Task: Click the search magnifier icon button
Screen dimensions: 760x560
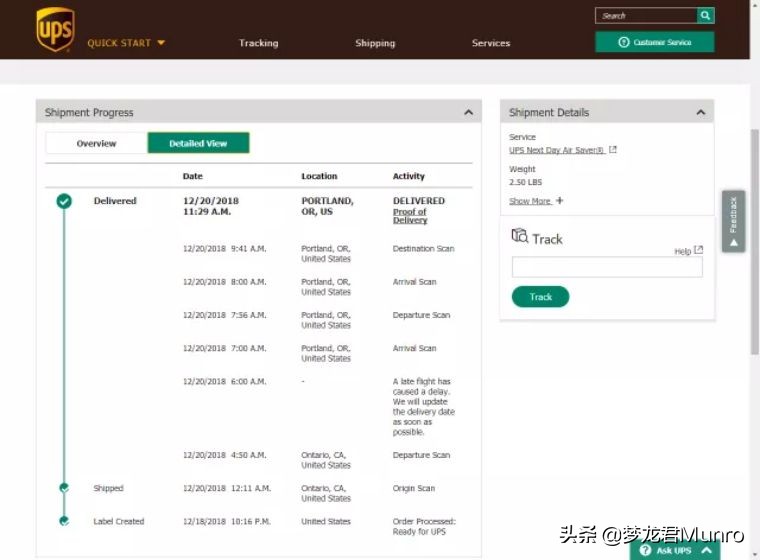Action: point(705,16)
